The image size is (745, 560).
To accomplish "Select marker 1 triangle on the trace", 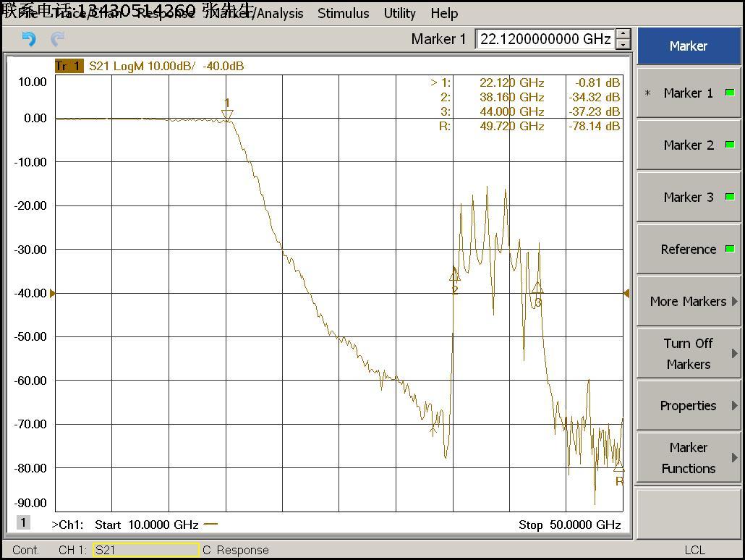I will (227, 114).
